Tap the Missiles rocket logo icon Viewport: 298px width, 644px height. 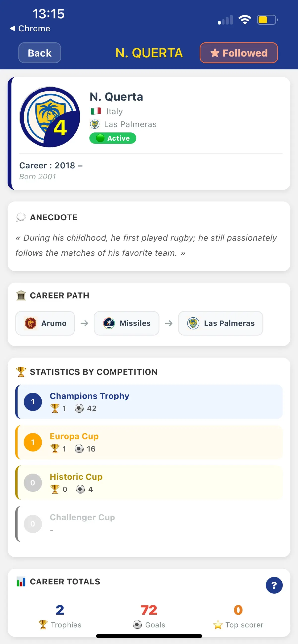click(109, 323)
